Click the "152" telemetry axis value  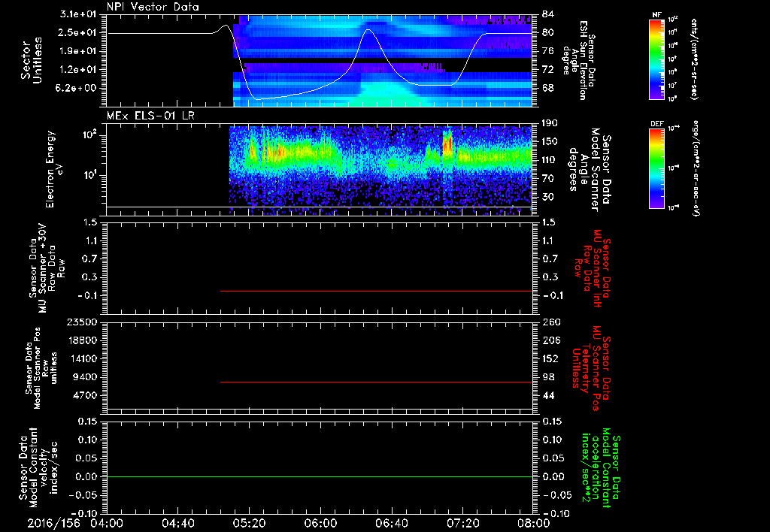click(551, 358)
